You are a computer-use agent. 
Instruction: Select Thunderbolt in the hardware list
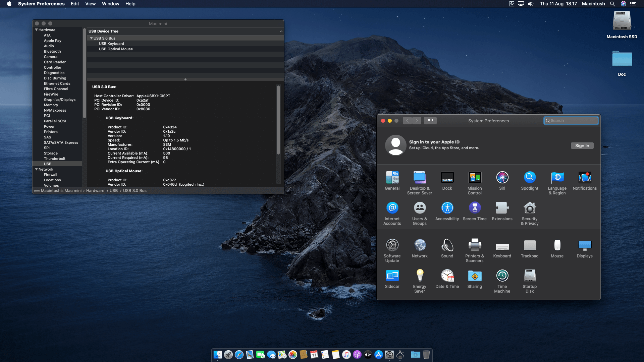coord(54,159)
